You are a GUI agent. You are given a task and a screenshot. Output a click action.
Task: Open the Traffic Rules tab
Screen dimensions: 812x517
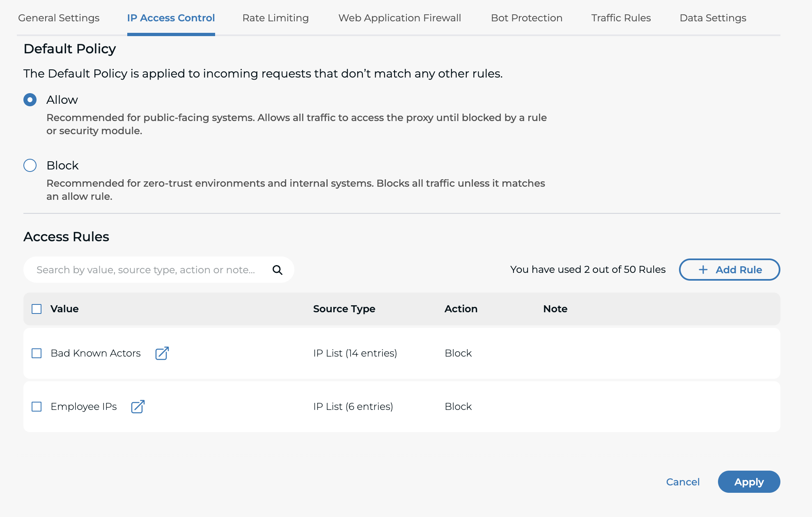click(x=621, y=18)
